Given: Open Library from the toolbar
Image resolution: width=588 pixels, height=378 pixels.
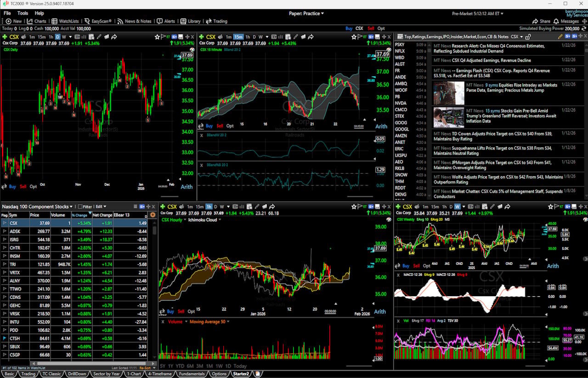Looking at the screenshot, I should [191, 21].
